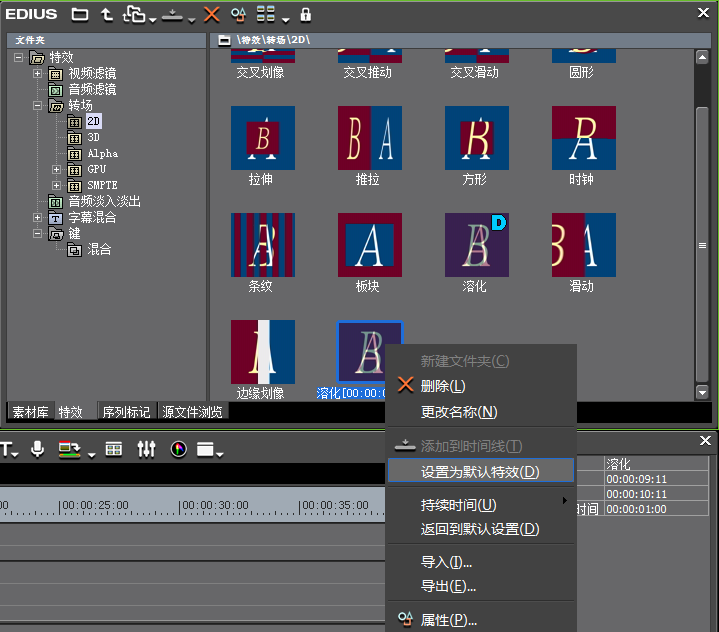Expand the 视频滤镜 tree node

click(38, 74)
